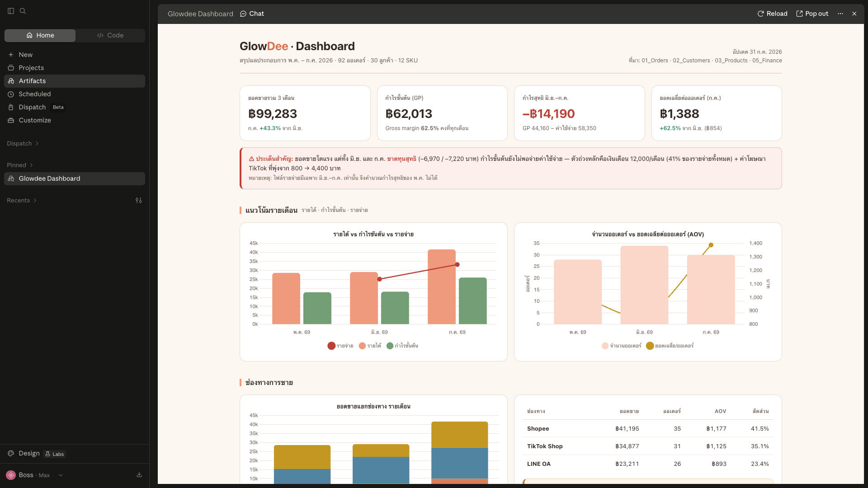Click the ฿62,013 gross profit card
Viewport: 868px width, 488px height.
point(442,113)
